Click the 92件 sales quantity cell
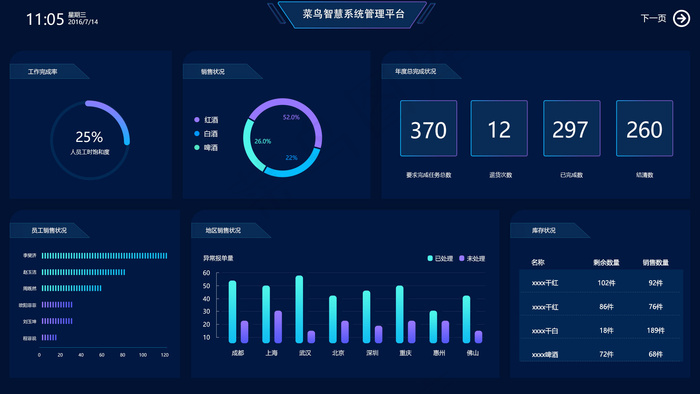 coord(655,283)
